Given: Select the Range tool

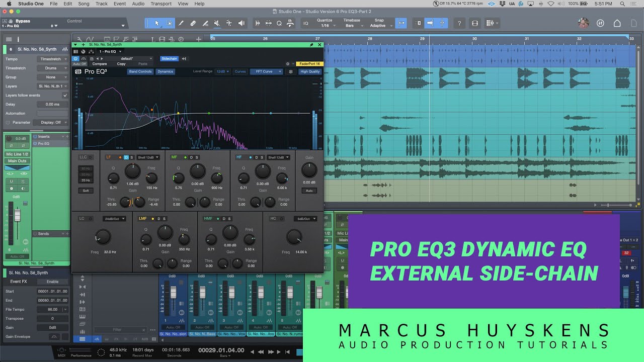Looking at the screenshot, I should click(x=169, y=23).
